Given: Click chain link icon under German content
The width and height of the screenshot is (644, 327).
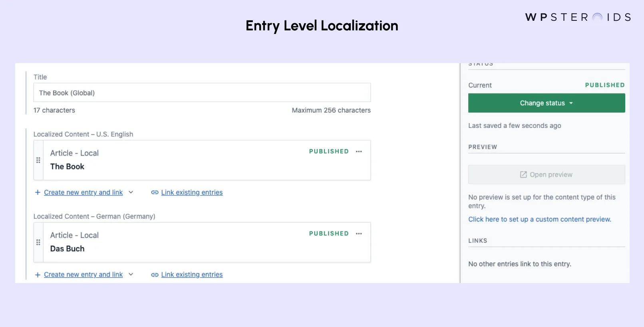Looking at the screenshot, I should pyautogui.click(x=155, y=275).
